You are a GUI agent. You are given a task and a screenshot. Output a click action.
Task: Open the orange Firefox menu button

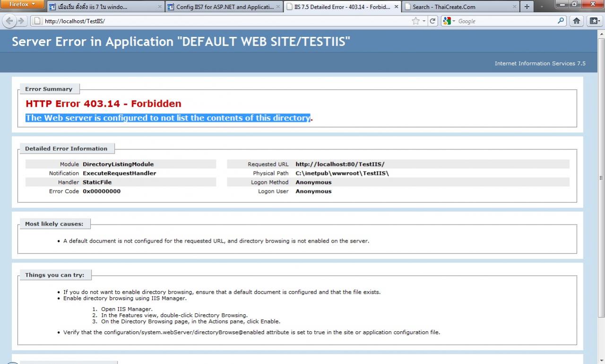point(22,4)
